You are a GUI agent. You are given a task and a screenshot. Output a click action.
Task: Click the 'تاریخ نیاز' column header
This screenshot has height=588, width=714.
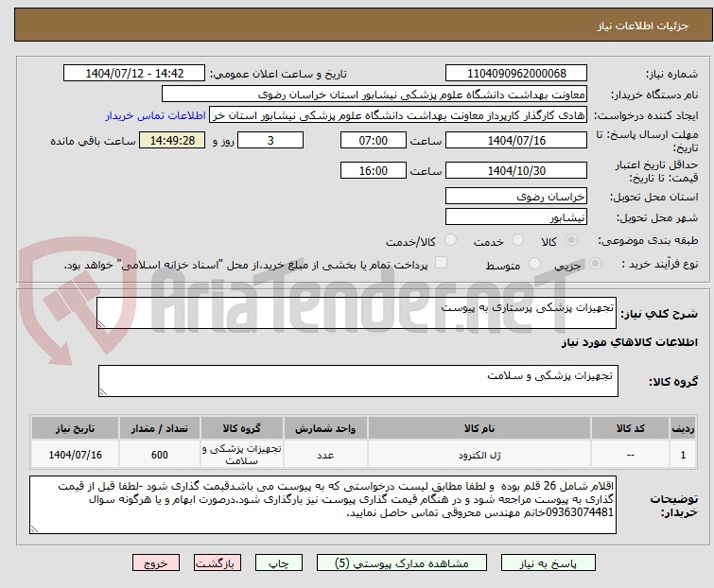pos(75,428)
